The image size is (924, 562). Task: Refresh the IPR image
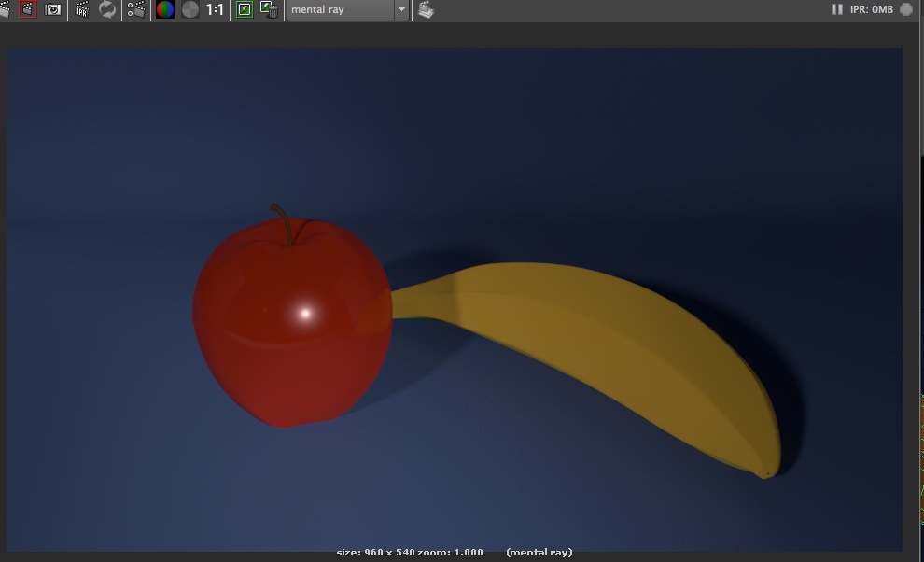coord(107,9)
